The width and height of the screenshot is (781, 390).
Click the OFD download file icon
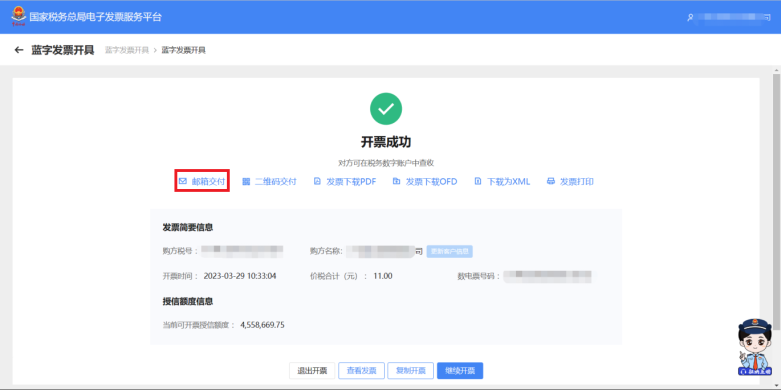[x=396, y=181]
